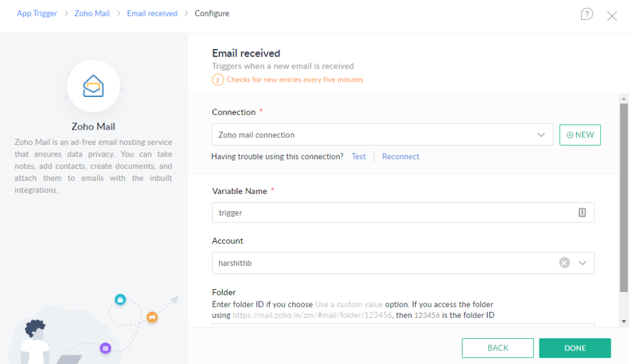Screen dimensions: 629x364
Task: Click the Zoho Mail envelope logo
Action: 93,86
